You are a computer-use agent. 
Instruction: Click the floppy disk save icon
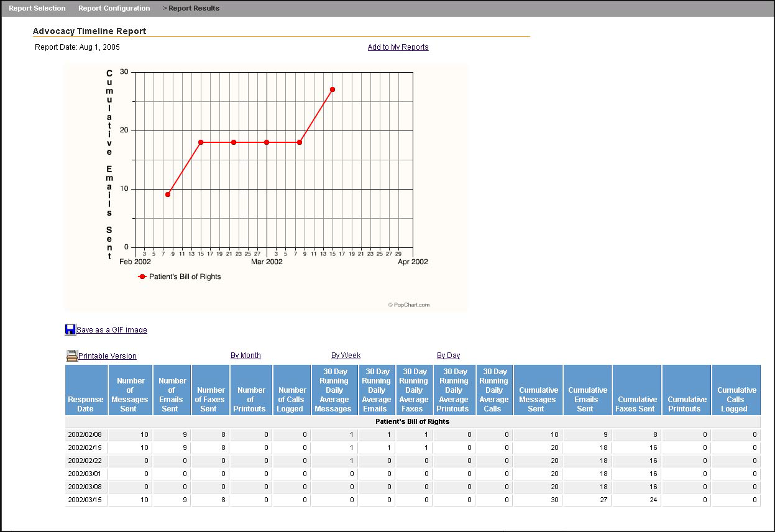coord(70,329)
